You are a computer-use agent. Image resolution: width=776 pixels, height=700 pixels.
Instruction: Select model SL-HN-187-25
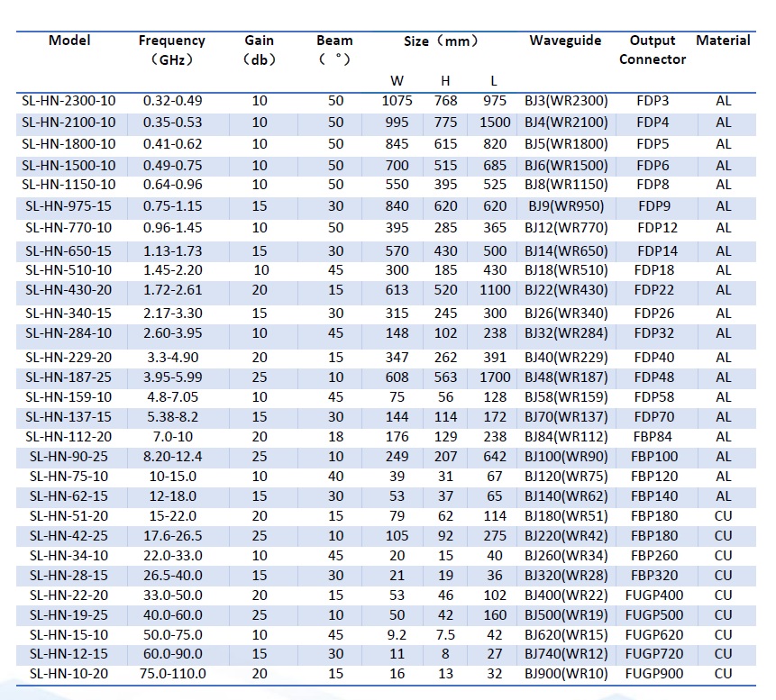(68, 377)
